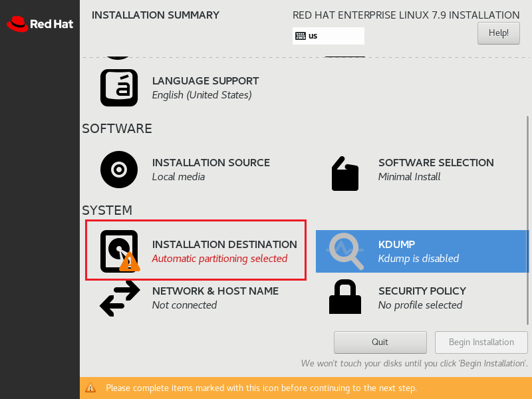
Task: Open the SECURITY POLICY heading
Action: coord(422,291)
